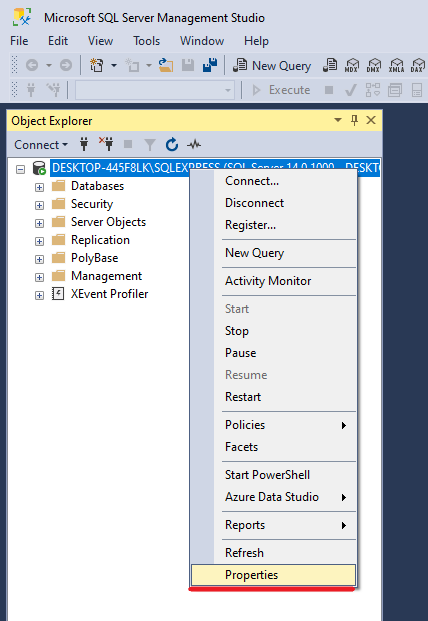The width and height of the screenshot is (428, 621).
Task: Click the Navigate Forward arrow icon
Action: pyautogui.click(x=66, y=65)
